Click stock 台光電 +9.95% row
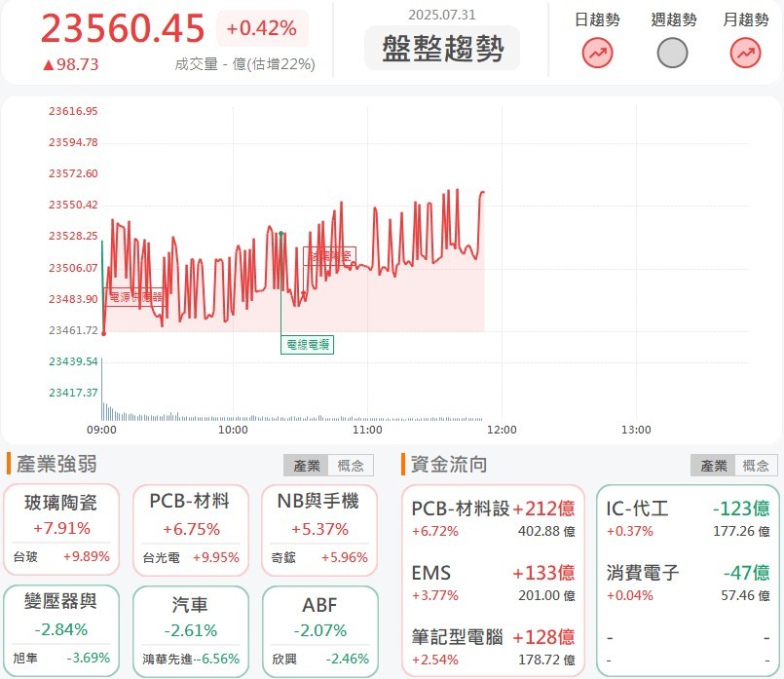Screen dimensions: 784x679 [191, 557]
